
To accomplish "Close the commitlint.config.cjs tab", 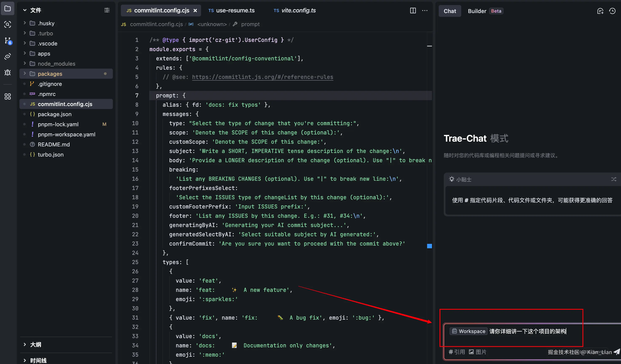I will point(195,11).
